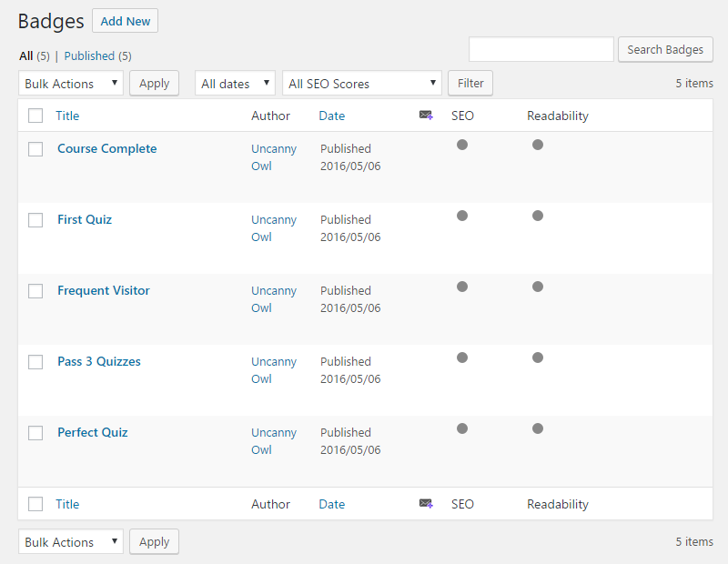
Task: Tick the checkbox for Course Complete badge
Action: click(x=35, y=149)
